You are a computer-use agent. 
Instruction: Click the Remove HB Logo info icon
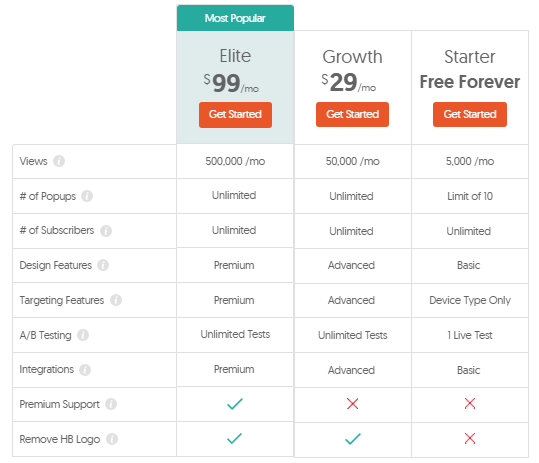(112, 439)
